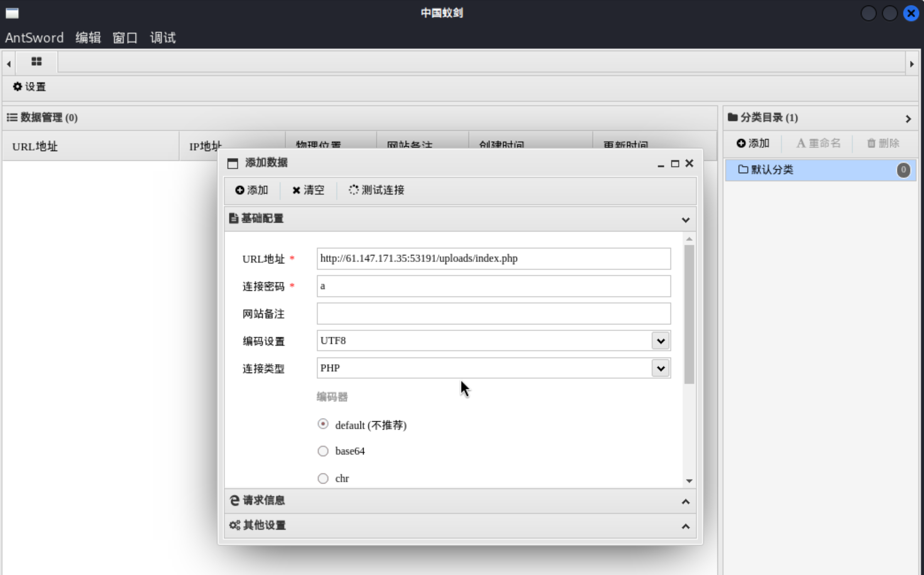
Task: Click the 其他设置 gears icon
Action: [234, 525]
